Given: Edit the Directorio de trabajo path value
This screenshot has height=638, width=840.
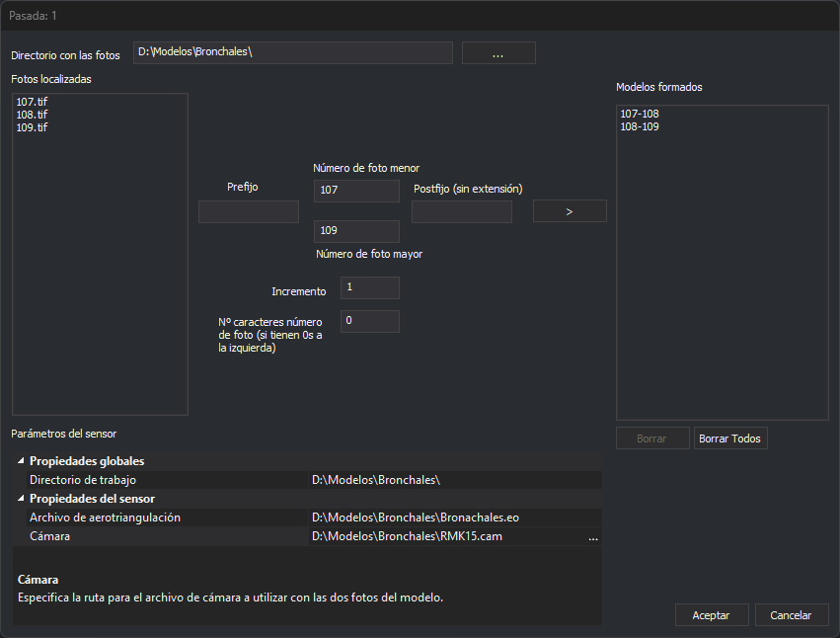Looking at the screenshot, I should [x=455, y=480].
